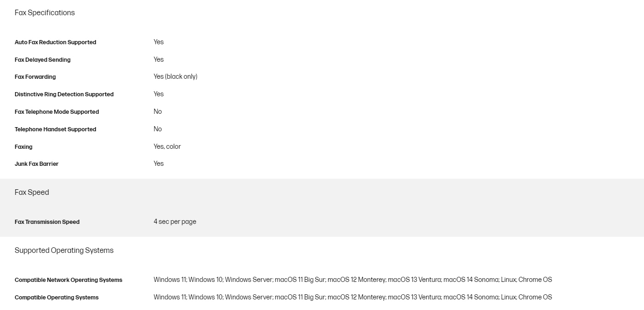
Task: Click the '4 sec per page' value
Action: point(175,222)
